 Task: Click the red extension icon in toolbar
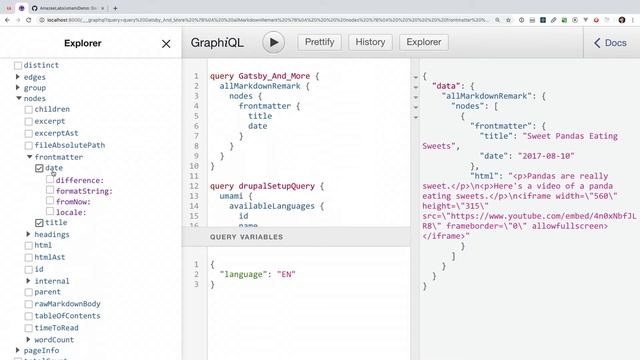tap(596, 20)
